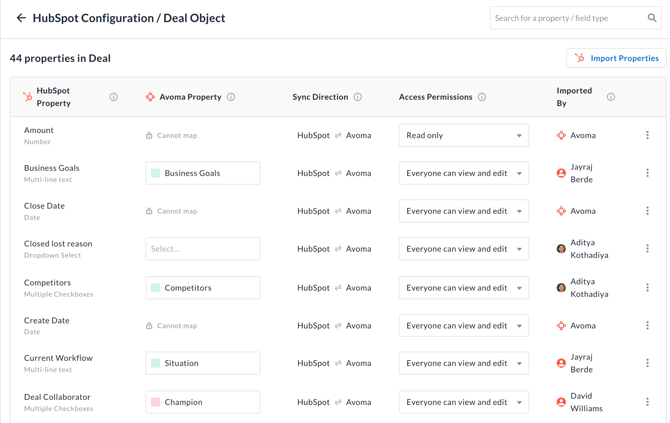Click the search magnifier icon
The image size is (670, 423).
[x=652, y=18]
